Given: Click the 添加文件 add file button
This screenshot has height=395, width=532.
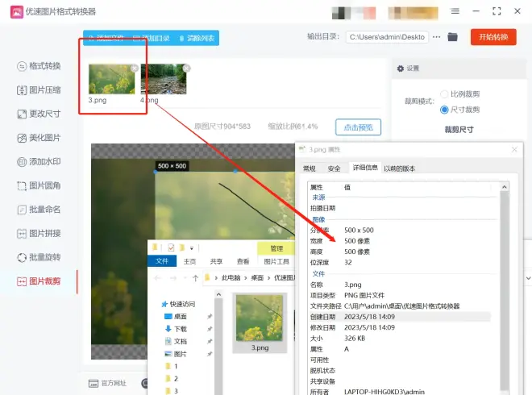Looking at the screenshot, I should click(106, 38).
